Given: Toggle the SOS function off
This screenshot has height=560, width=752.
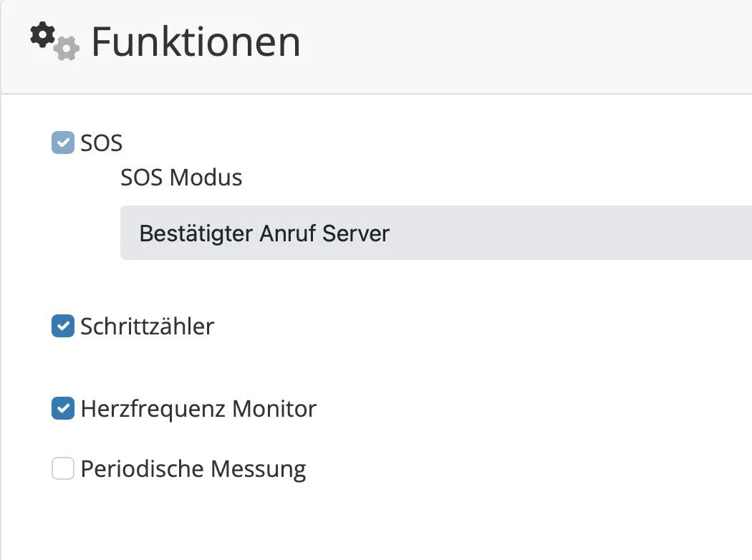Looking at the screenshot, I should pyautogui.click(x=63, y=143).
